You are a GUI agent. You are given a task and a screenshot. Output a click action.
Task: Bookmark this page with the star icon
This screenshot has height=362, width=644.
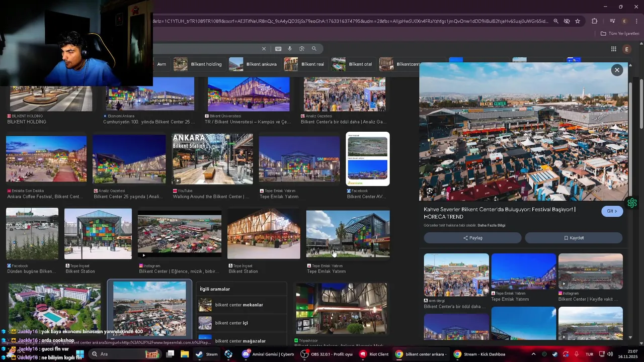click(578, 21)
